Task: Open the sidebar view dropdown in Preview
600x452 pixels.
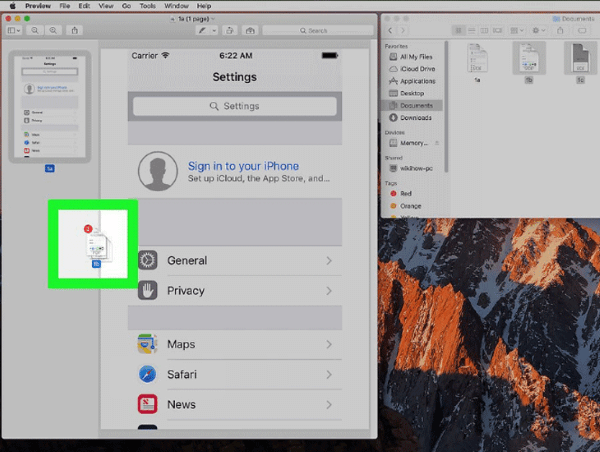Action: 13,31
